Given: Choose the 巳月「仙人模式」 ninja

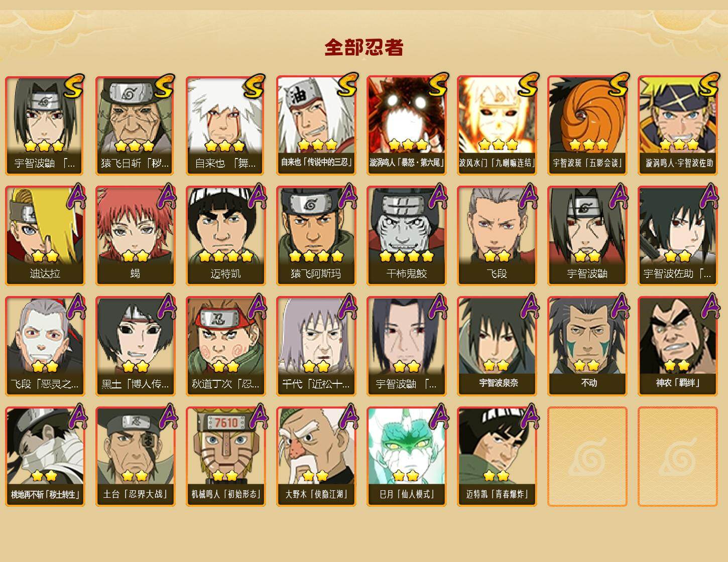Looking at the screenshot, I should tap(407, 456).
